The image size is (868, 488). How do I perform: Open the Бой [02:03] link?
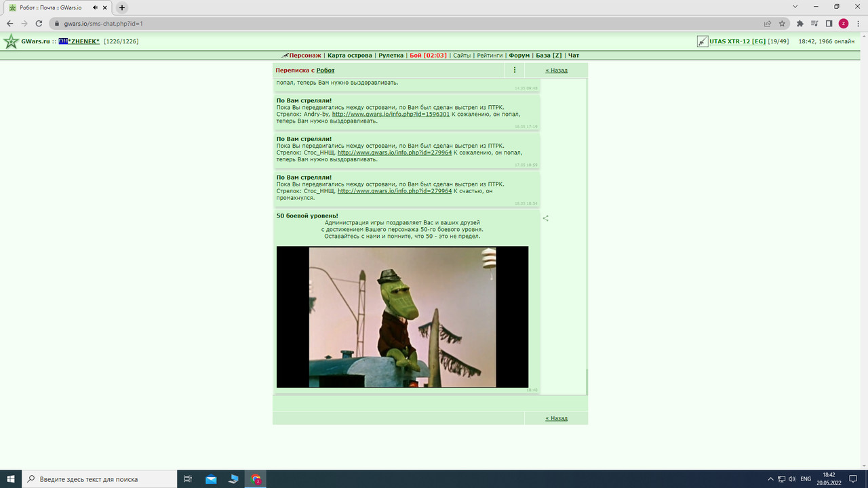428,56
